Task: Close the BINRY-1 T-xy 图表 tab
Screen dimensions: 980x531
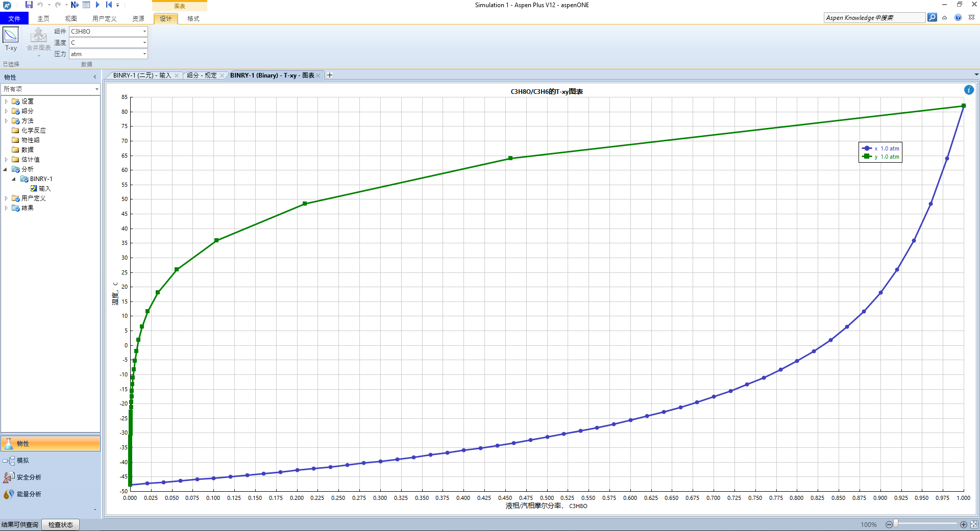Action: tap(318, 75)
